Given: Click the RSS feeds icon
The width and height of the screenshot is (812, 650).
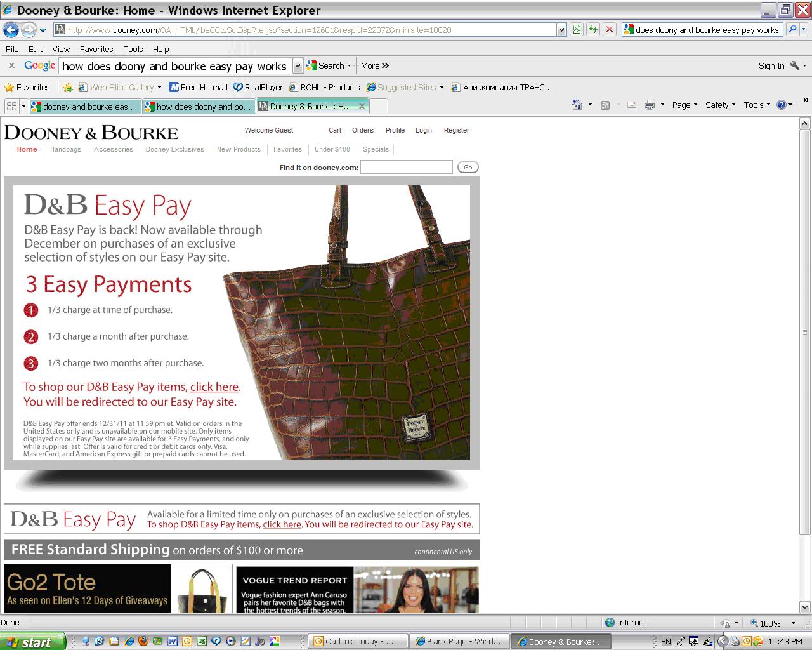Looking at the screenshot, I should coord(605,105).
